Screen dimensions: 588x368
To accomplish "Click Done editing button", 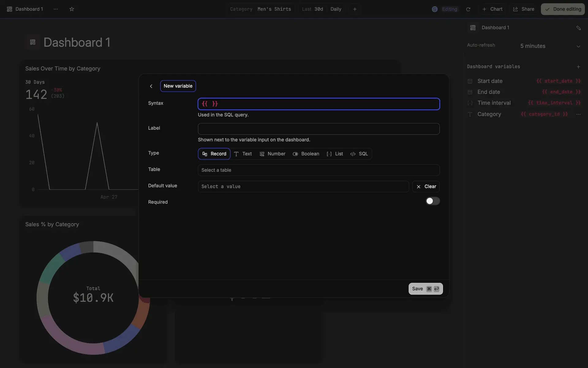I will [x=563, y=9].
